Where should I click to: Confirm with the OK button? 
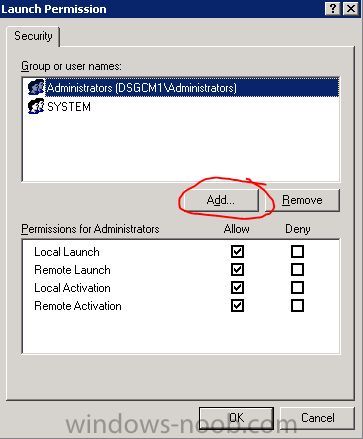pyautogui.click(x=236, y=418)
